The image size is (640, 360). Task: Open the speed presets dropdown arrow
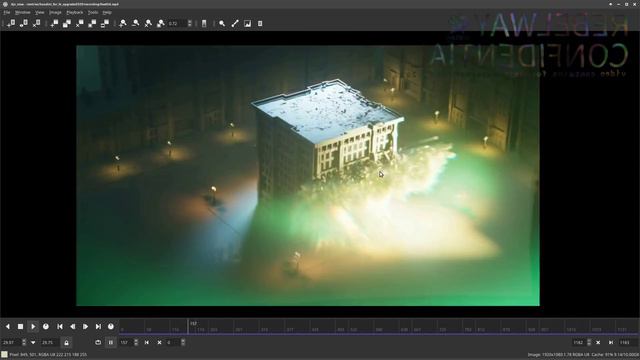(x=33, y=342)
